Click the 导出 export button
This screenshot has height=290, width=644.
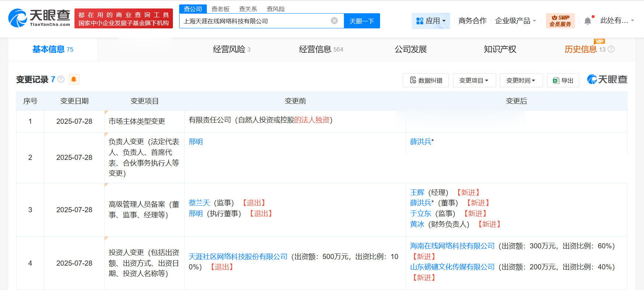(x=563, y=80)
